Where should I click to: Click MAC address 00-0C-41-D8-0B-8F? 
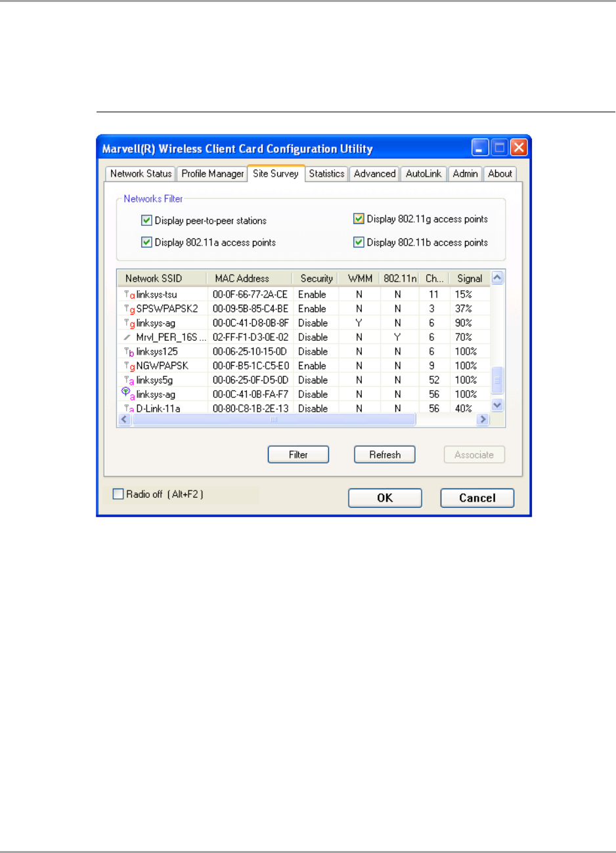pyautogui.click(x=250, y=323)
